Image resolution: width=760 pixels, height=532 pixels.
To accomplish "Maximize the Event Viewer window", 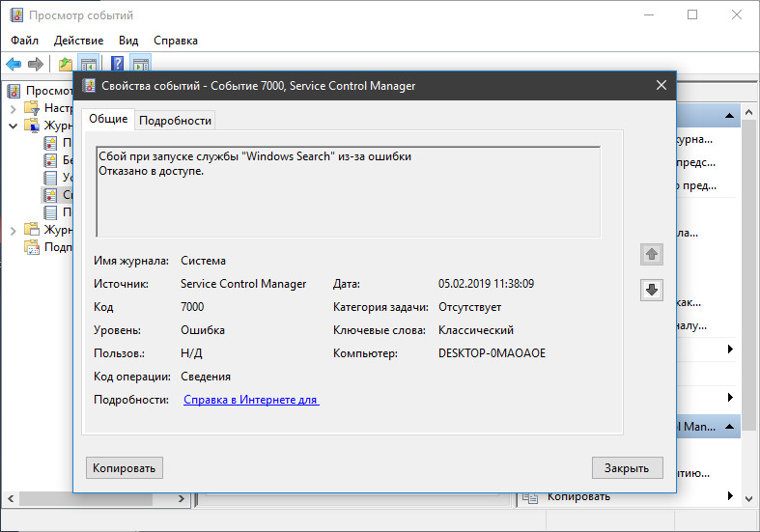I will click(692, 15).
